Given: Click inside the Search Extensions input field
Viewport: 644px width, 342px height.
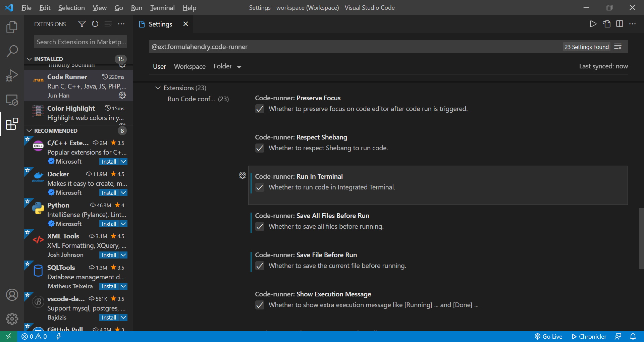Looking at the screenshot, I should click(x=80, y=42).
